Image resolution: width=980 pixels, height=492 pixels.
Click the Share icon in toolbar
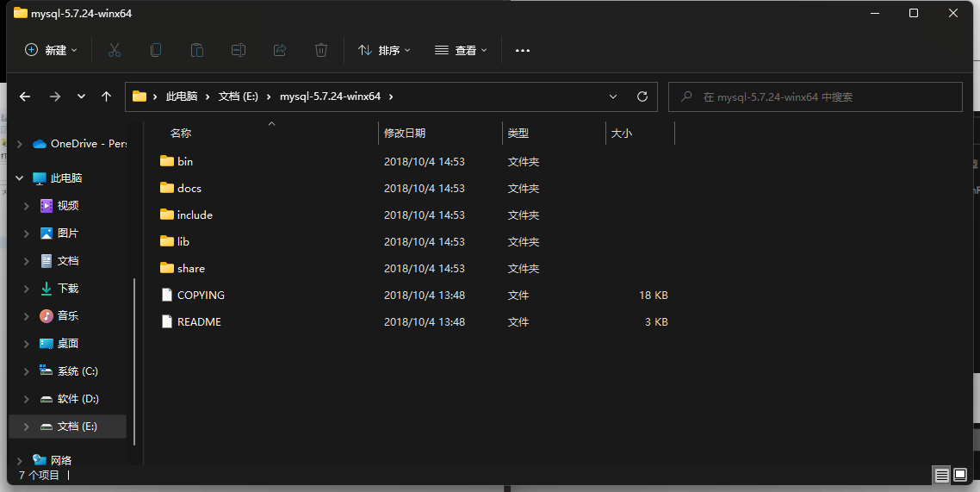coord(280,50)
